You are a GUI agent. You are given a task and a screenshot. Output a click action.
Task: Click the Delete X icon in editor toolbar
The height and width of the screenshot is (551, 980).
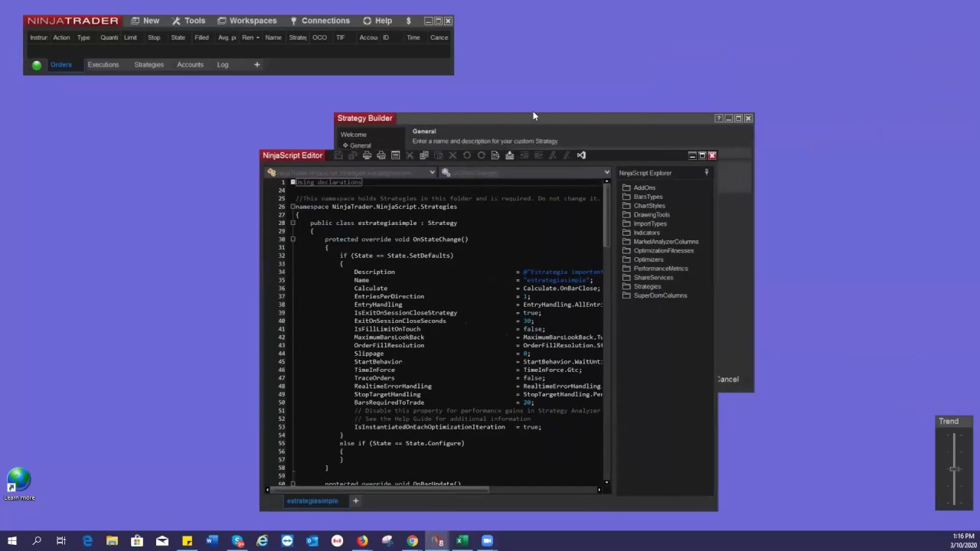[452, 155]
